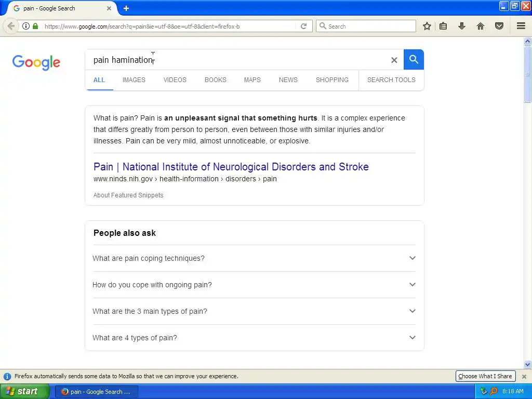532x399 pixels.
Task: Click the blue Google search magnifier button
Action: coord(414,59)
